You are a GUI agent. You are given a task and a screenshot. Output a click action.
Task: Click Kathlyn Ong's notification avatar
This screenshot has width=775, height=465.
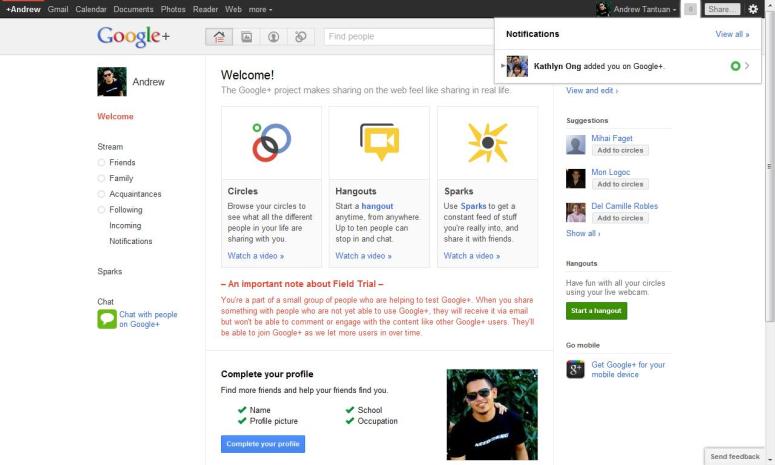[x=517, y=66]
